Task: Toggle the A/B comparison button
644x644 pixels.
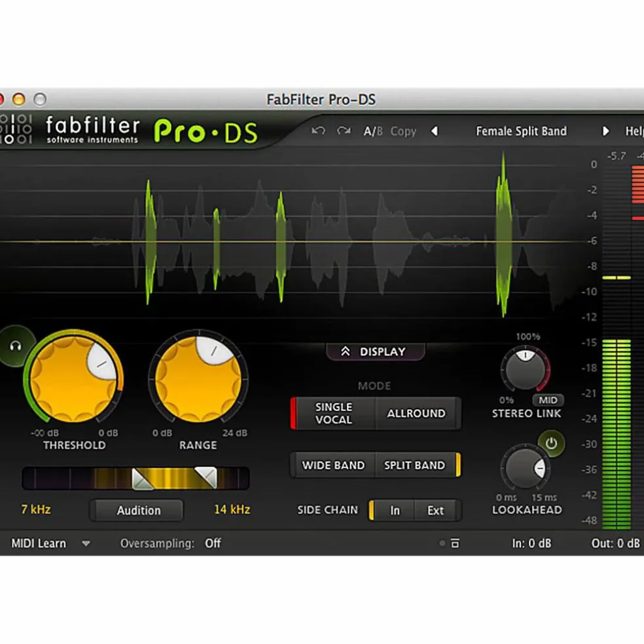Action: coord(373,132)
